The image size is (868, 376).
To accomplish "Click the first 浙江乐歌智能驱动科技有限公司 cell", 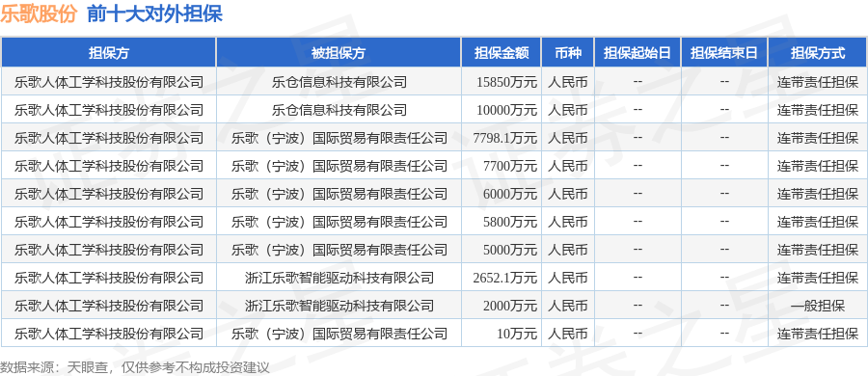I will (x=339, y=278).
